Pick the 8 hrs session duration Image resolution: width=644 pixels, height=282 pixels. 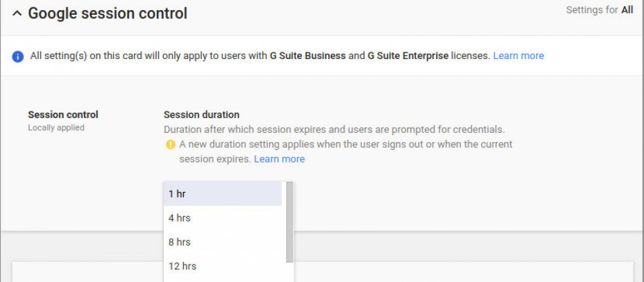223,242
